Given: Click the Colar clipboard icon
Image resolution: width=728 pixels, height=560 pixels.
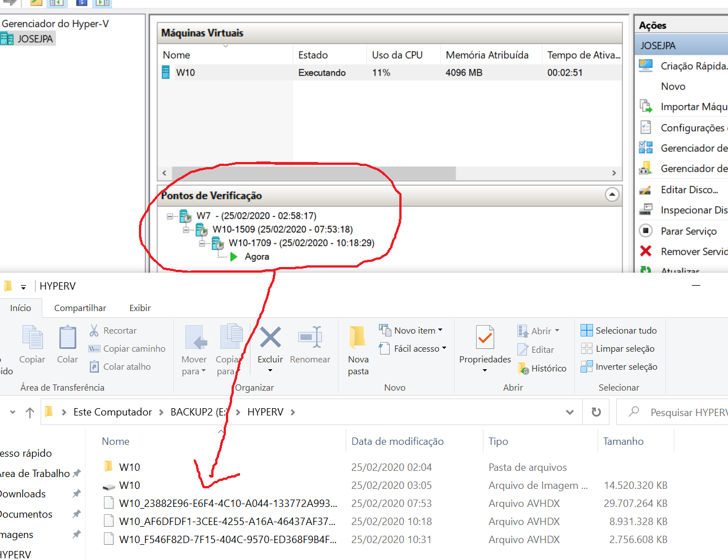Looking at the screenshot, I should [x=67, y=338].
